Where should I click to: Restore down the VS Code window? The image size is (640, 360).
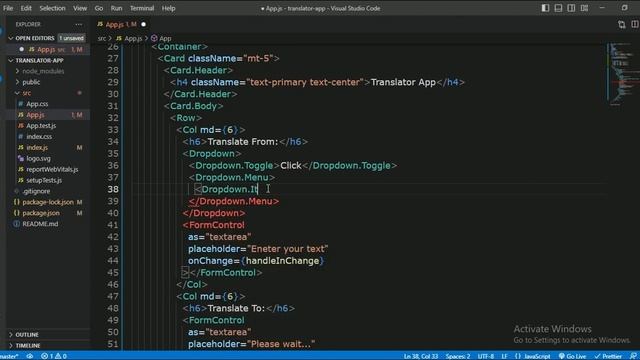[x=624, y=8]
